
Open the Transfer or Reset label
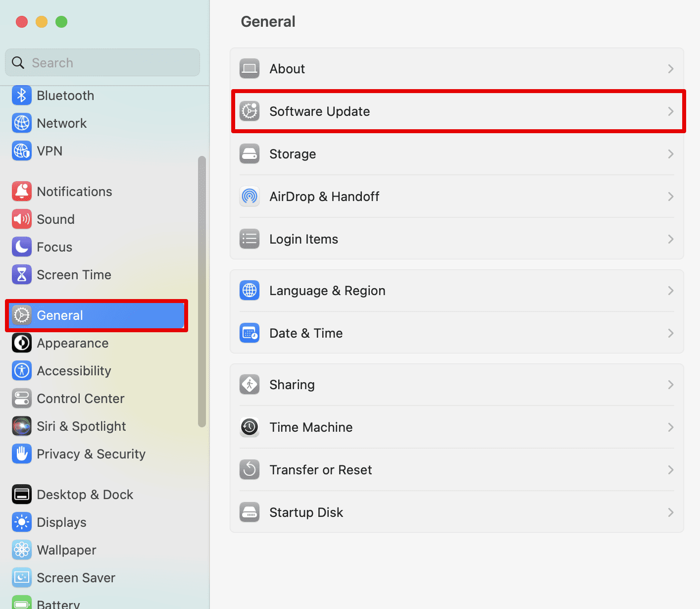pos(321,470)
